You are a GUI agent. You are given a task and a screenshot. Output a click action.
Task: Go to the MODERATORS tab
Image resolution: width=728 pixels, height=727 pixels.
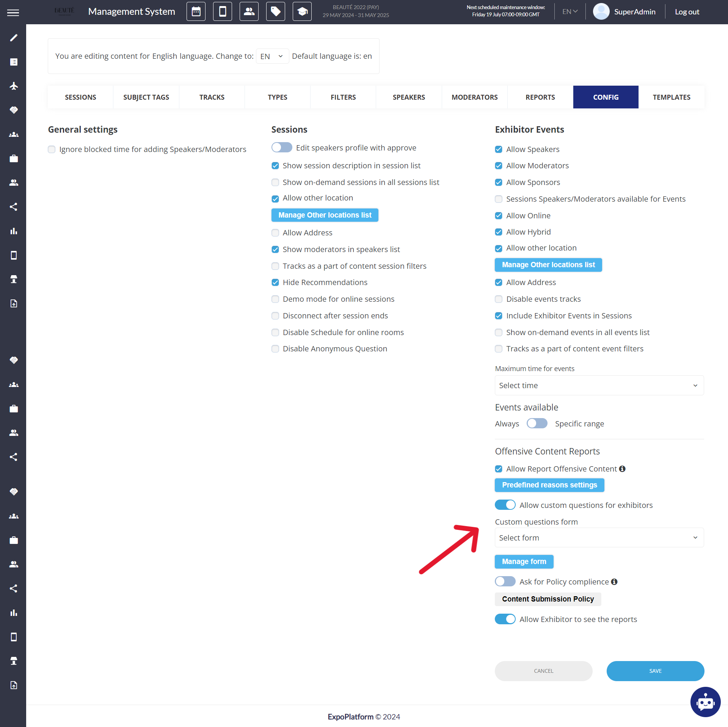point(475,97)
